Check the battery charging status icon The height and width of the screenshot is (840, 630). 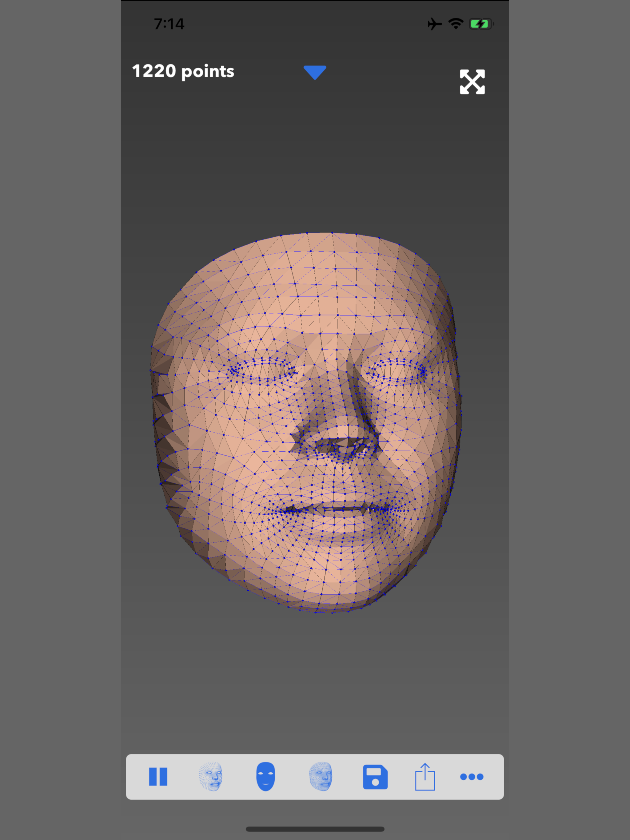point(481,24)
